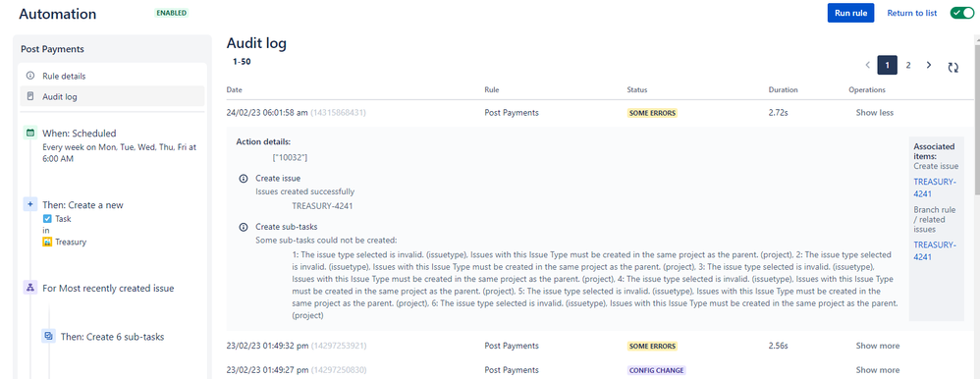This screenshot has width=980, height=379.
Task: Select Audit log in the sidebar
Action: 112,96
